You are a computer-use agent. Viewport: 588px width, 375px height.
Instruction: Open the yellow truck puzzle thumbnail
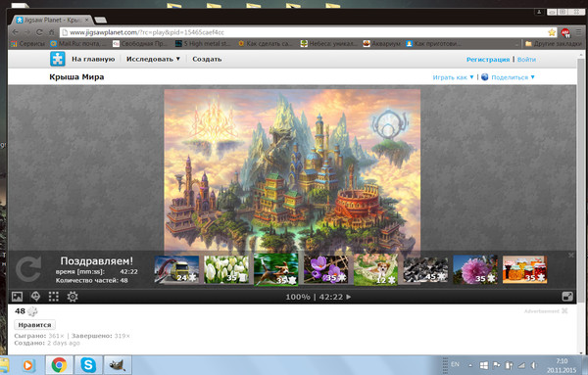click(176, 269)
